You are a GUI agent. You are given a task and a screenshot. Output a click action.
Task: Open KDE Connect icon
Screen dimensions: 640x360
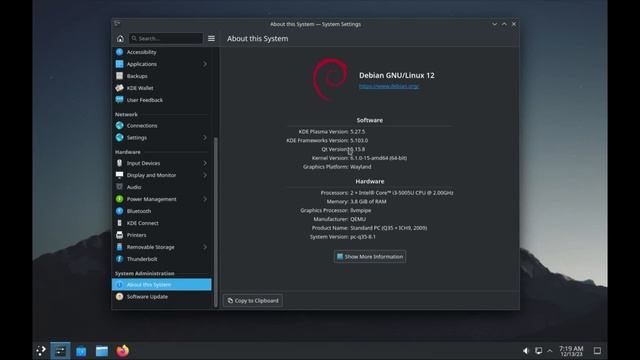pyautogui.click(x=119, y=223)
